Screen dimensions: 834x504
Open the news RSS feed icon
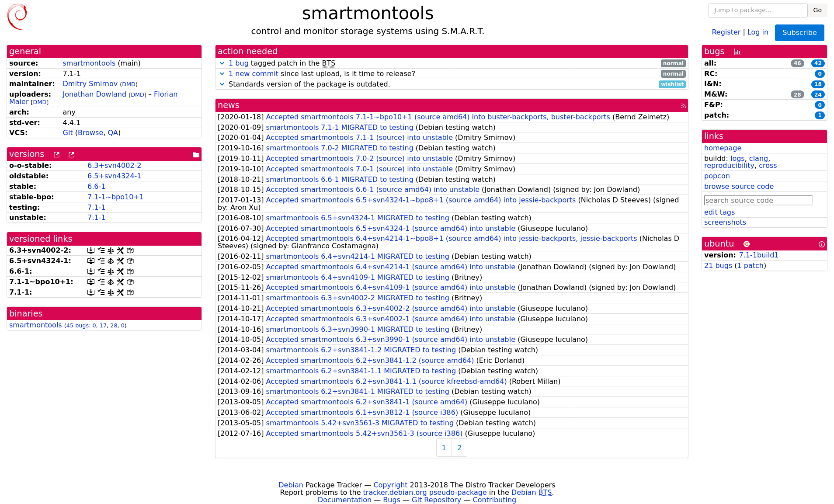tap(683, 106)
